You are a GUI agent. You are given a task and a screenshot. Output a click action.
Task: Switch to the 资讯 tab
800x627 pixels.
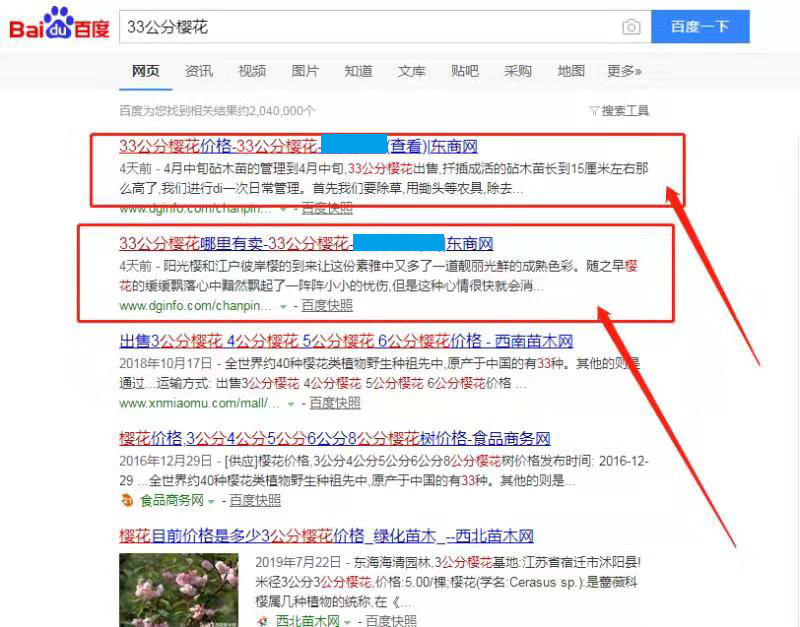(x=199, y=71)
